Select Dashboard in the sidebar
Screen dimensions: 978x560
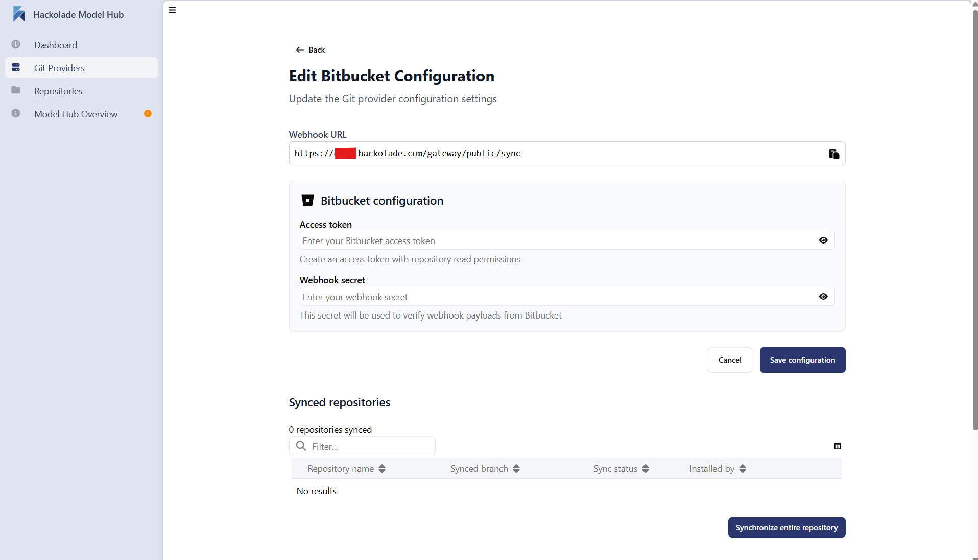(56, 45)
